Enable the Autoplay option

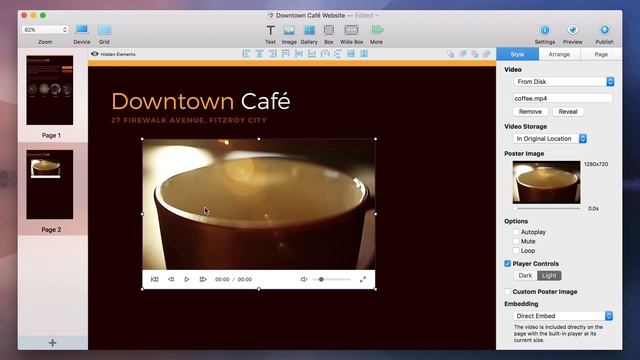[x=516, y=232]
